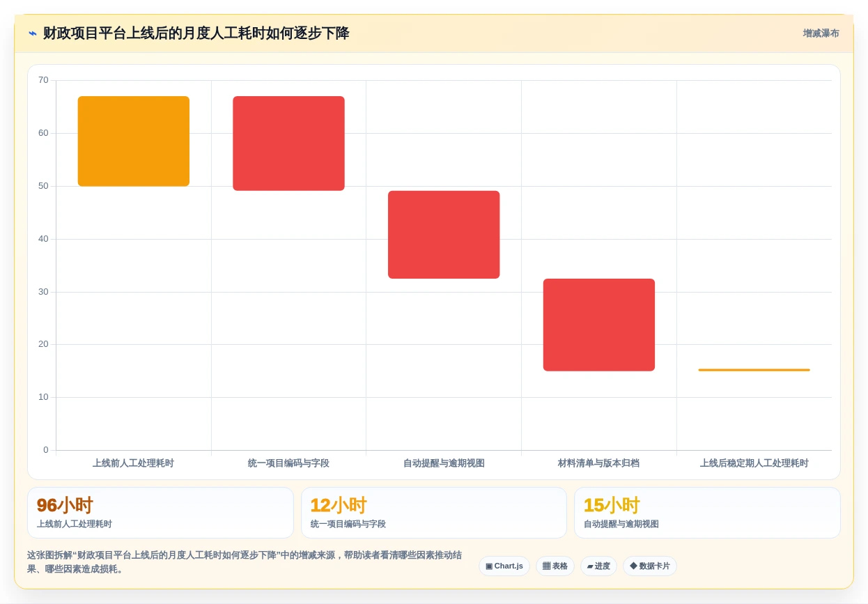Click the lightning icon beside the chart title
This screenshot has height=604, width=868.
click(33, 33)
